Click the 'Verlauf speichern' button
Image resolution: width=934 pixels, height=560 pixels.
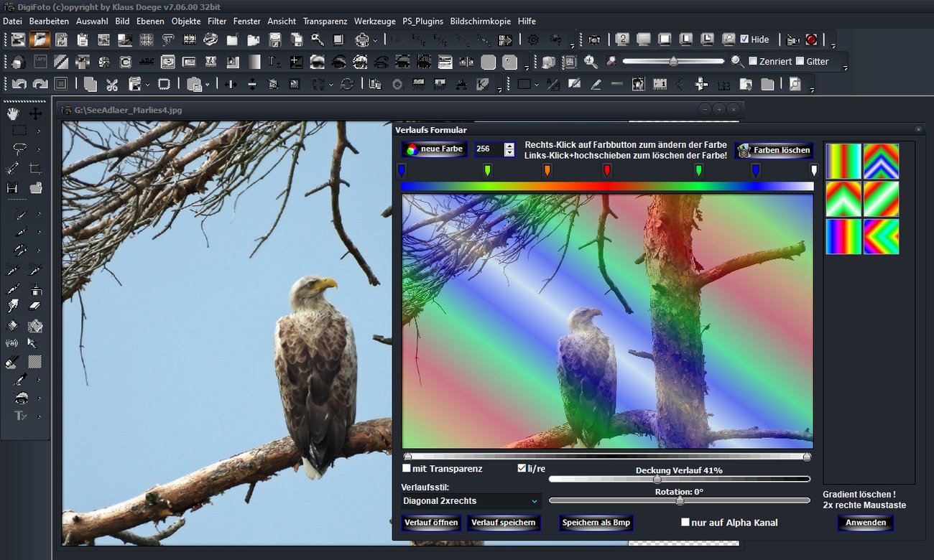point(503,523)
